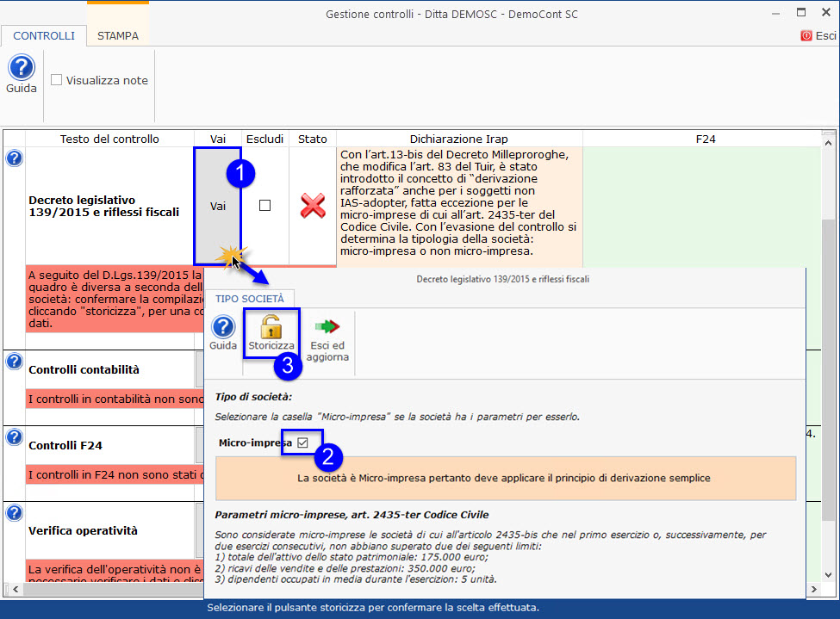Click the right arrow of the horizontal scrollbar

(814, 590)
